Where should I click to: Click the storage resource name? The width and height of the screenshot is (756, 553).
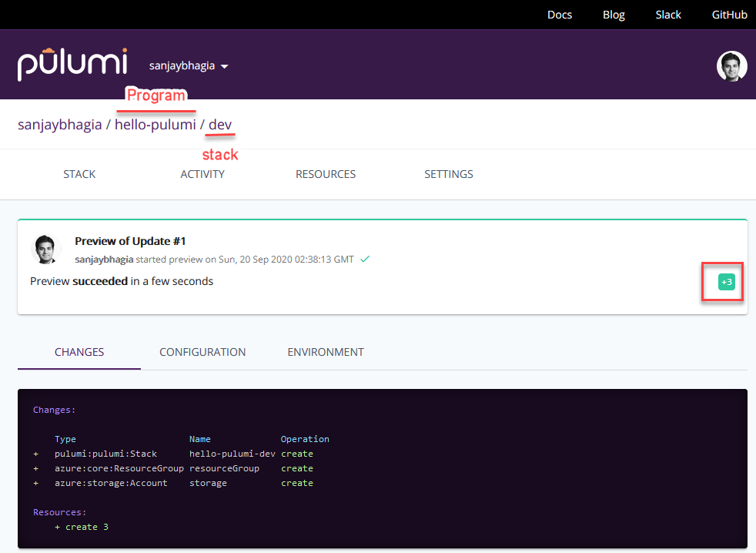click(x=208, y=483)
